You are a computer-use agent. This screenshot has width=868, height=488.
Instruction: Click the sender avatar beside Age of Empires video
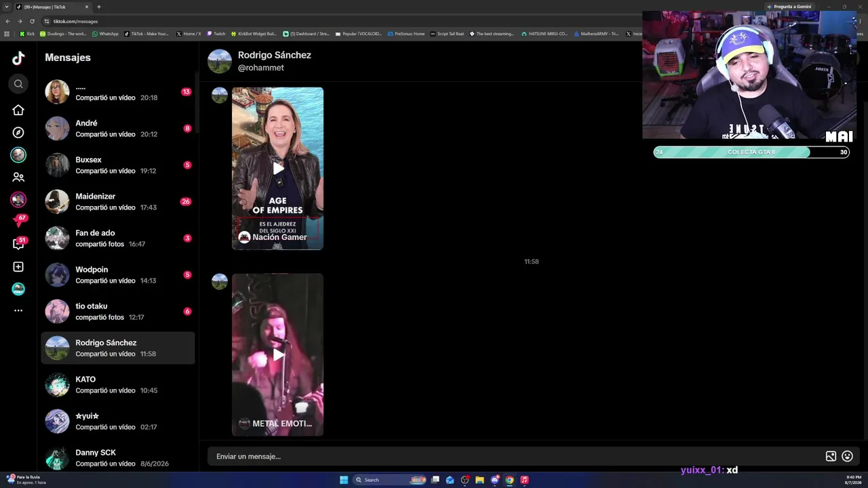click(x=220, y=95)
